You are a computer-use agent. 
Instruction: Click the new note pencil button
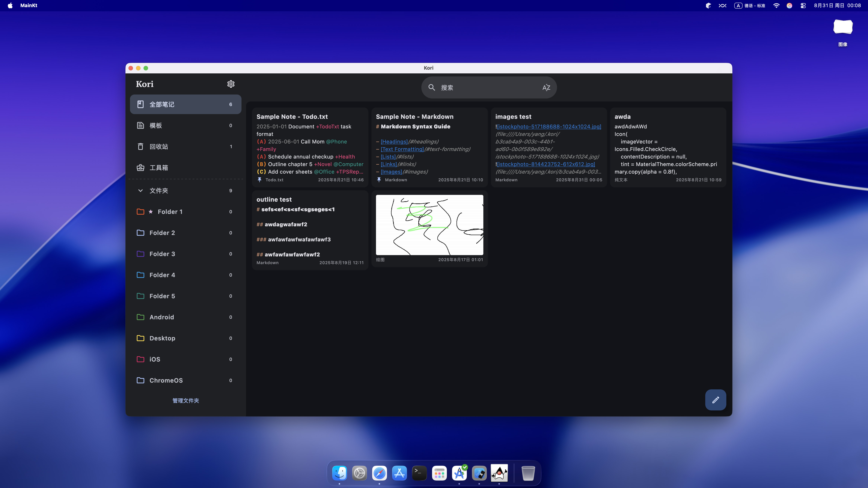pos(715,400)
